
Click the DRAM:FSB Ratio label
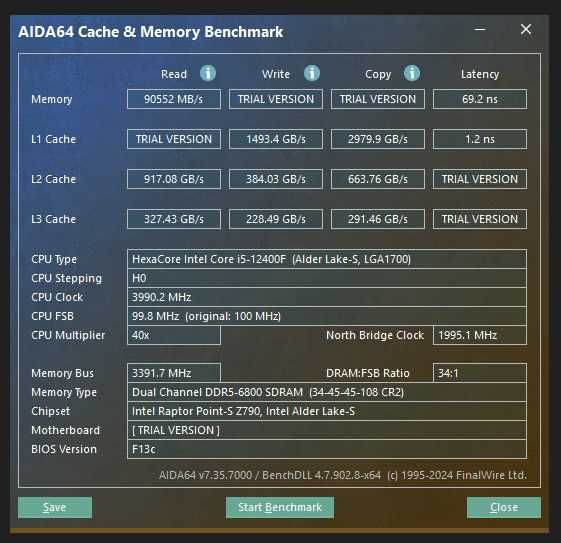368,373
